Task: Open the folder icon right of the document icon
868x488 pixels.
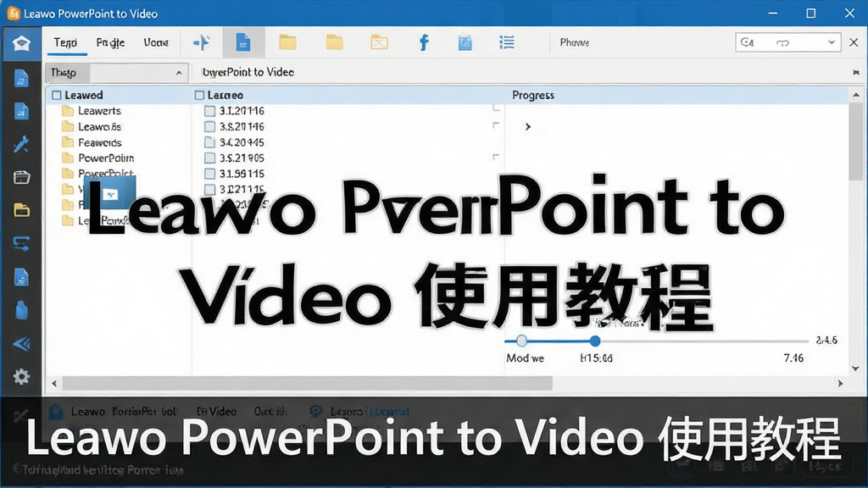Action: (287, 42)
